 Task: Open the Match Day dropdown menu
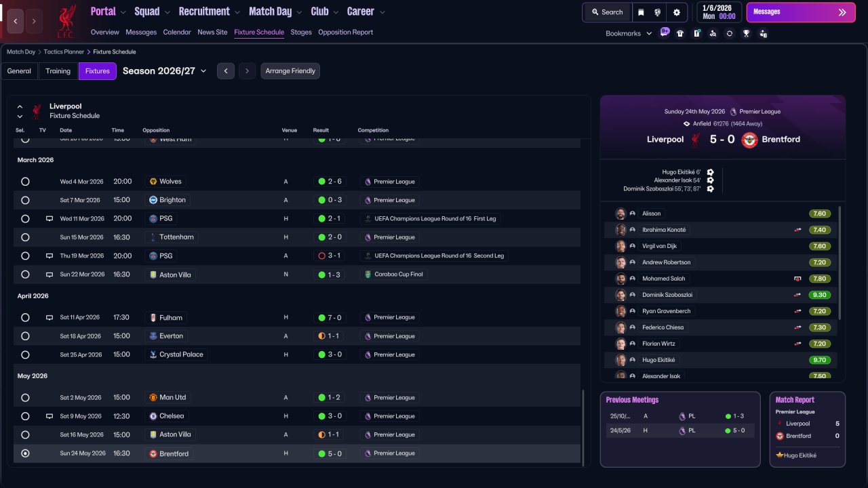coord(275,12)
